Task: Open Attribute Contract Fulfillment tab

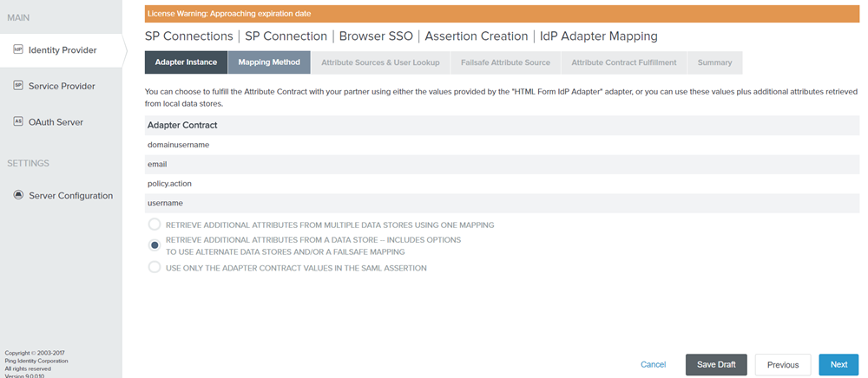Action: pos(624,62)
